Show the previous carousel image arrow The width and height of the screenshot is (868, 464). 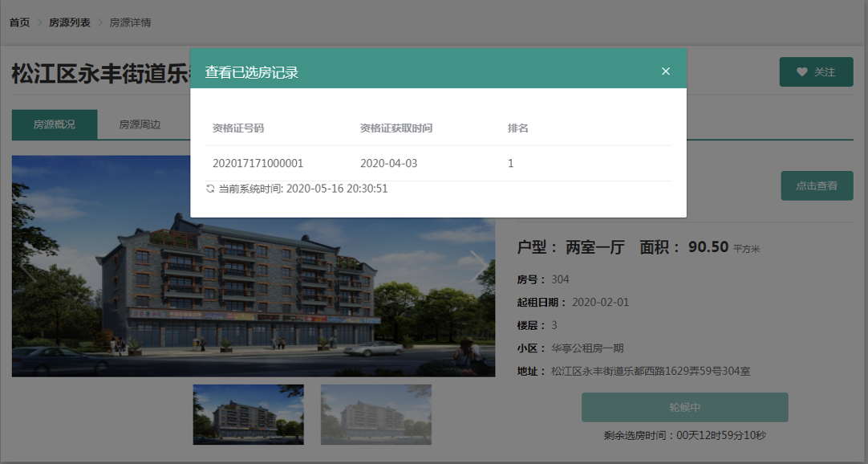point(29,267)
